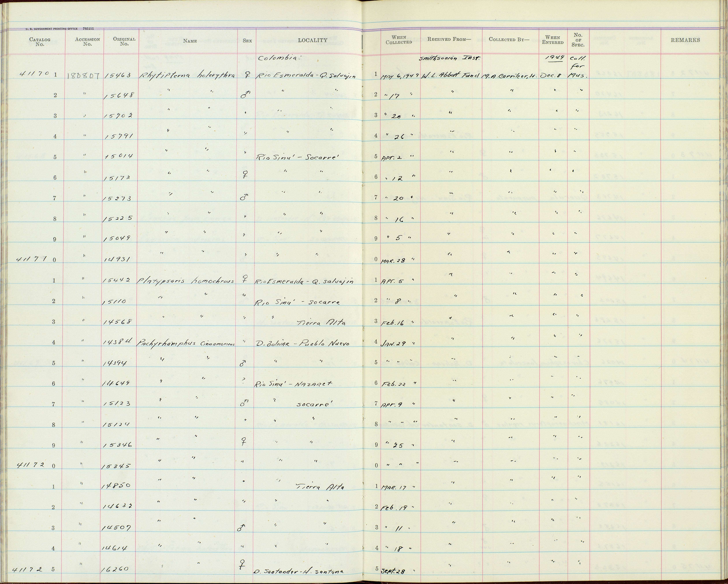This screenshot has width=728, height=584.
Task: Click the 'When Entered' column header
Action: [x=553, y=40]
